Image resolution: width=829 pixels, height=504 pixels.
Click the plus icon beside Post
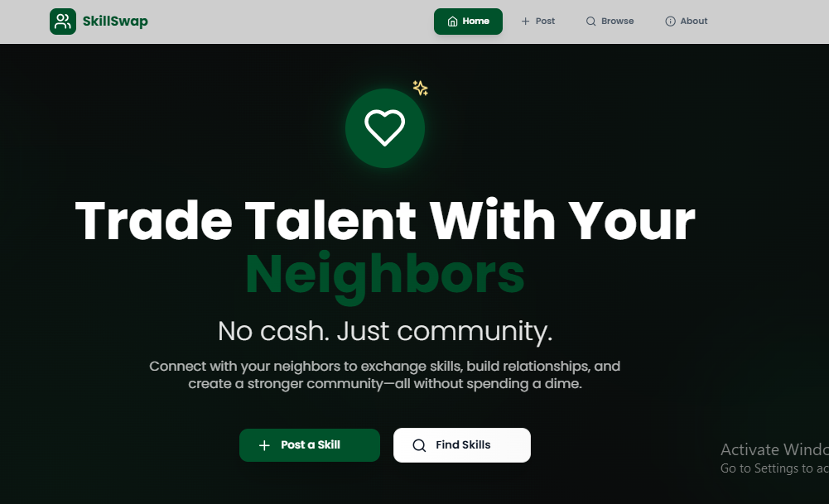click(525, 22)
